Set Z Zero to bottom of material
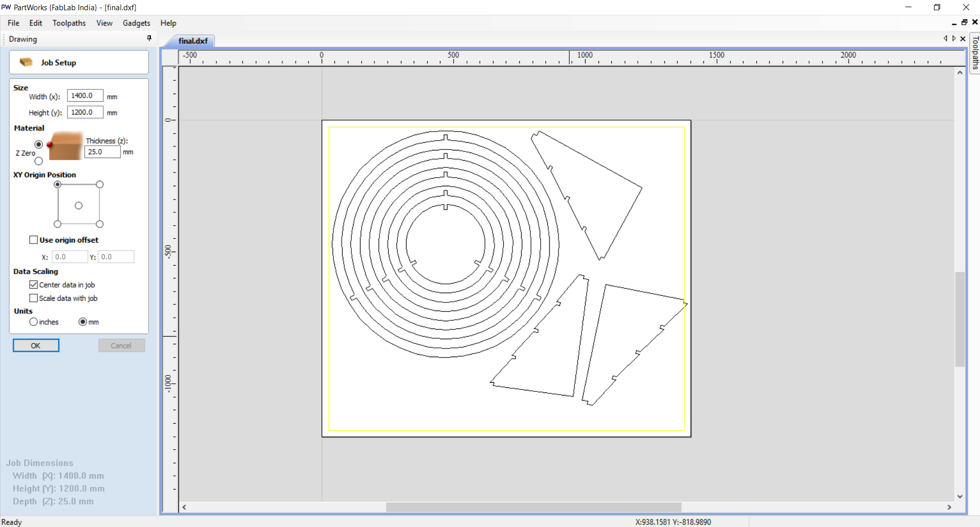This screenshot has width=980, height=527. coord(38,161)
